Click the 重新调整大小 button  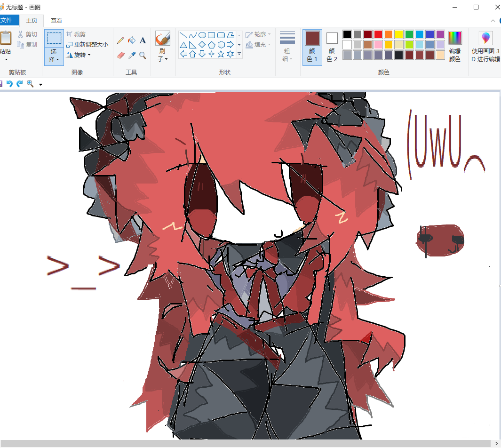(87, 44)
